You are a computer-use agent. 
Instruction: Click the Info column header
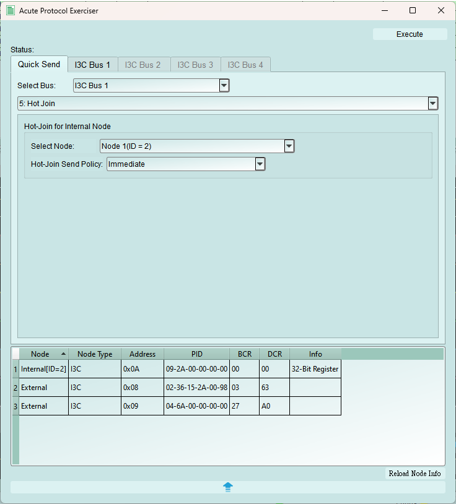(x=315, y=354)
